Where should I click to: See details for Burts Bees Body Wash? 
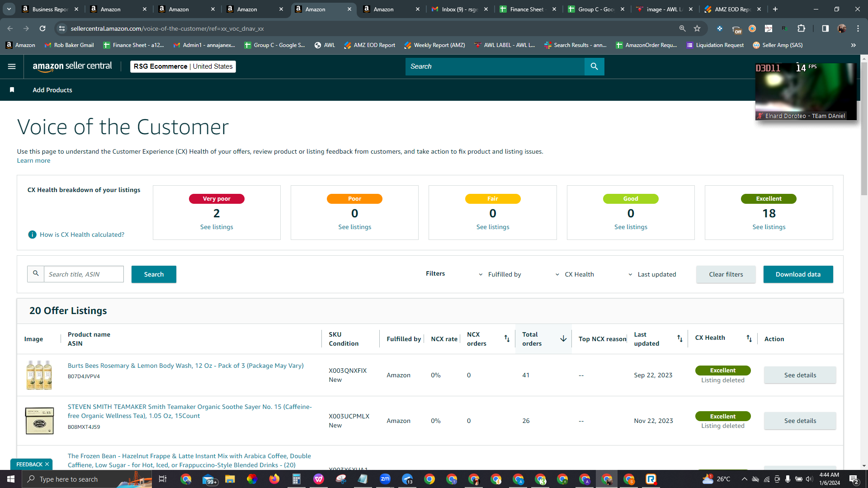click(800, 375)
